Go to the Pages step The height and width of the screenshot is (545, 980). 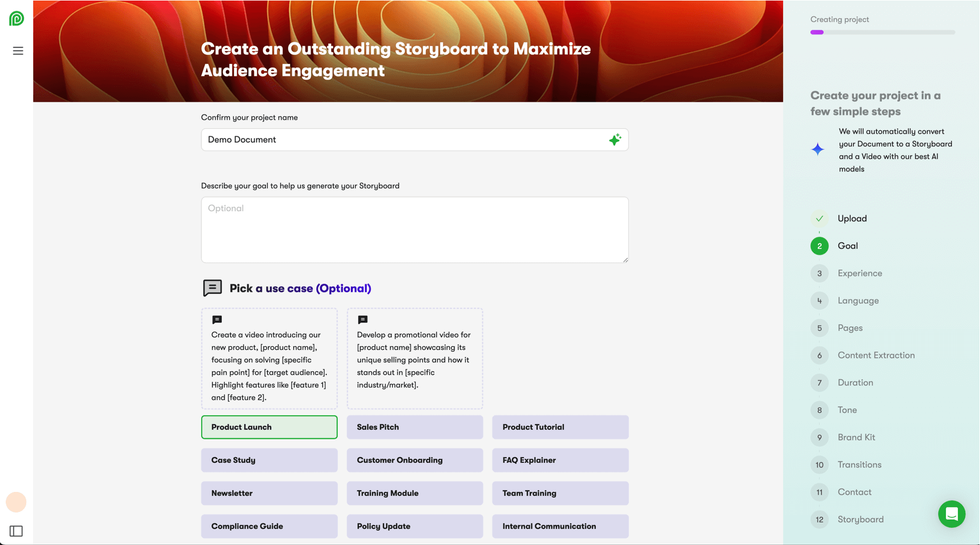click(x=850, y=328)
